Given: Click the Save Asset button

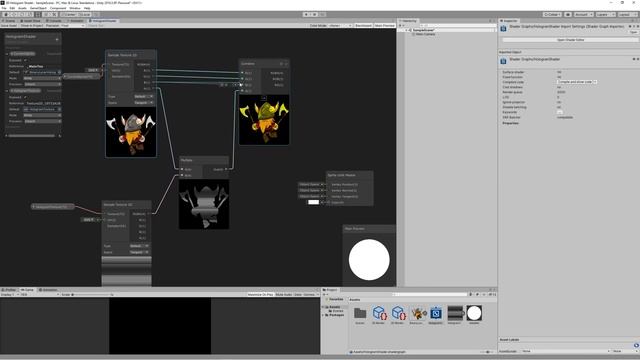Looking at the screenshot, I should click(9, 26).
